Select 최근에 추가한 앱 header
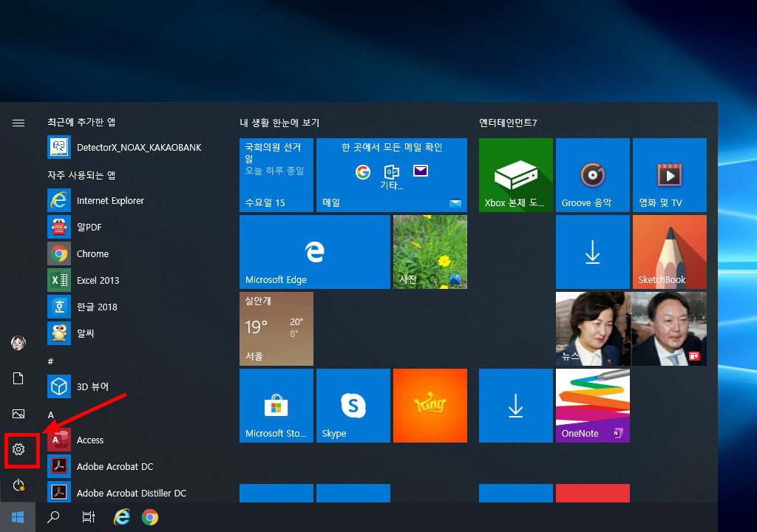 pyautogui.click(x=81, y=122)
